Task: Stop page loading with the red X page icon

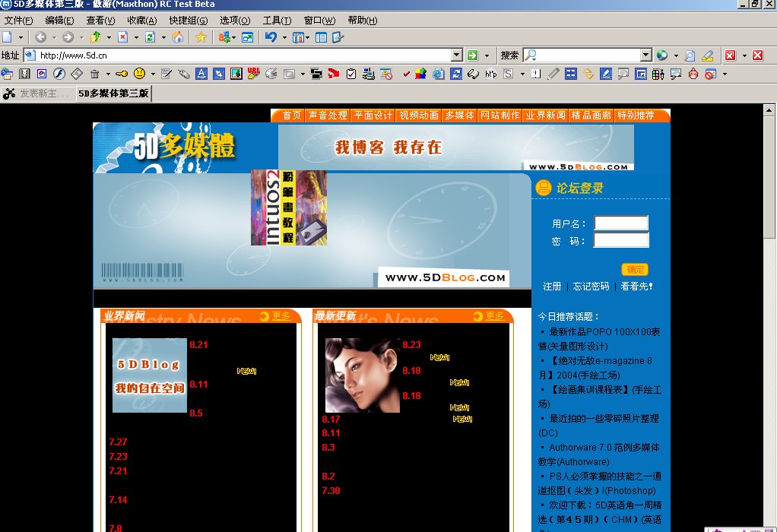Action: pyautogui.click(x=123, y=37)
